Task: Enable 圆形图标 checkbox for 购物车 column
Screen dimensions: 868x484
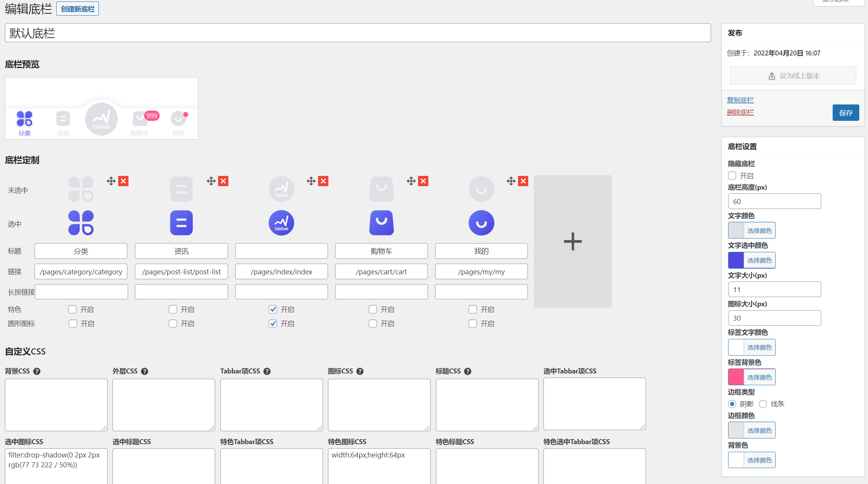Action: 373,323
